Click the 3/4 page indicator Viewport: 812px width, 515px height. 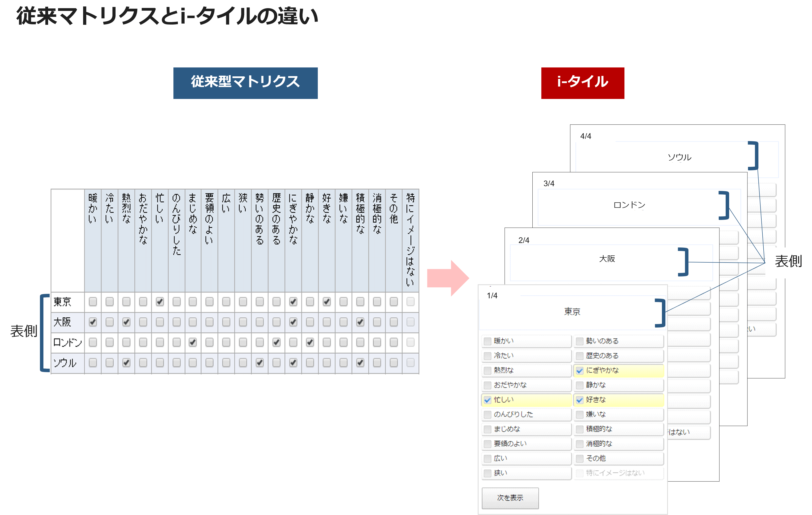(x=549, y=184)
